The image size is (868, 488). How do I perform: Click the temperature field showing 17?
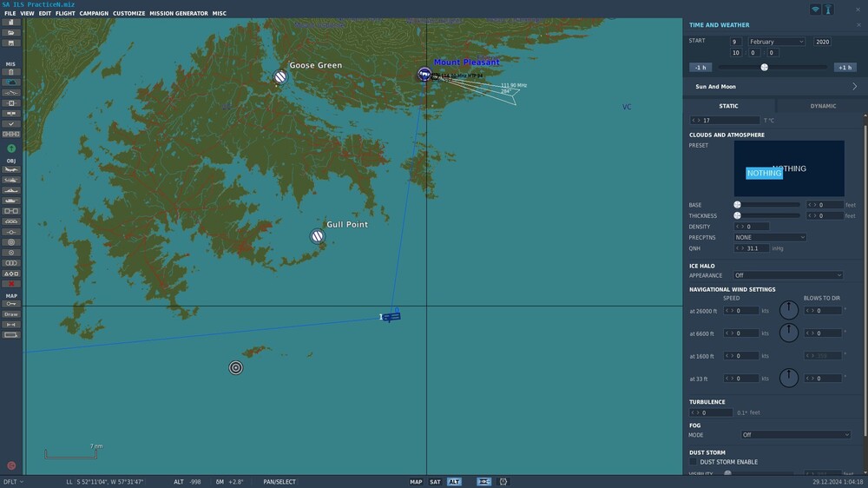coord(725,120)
